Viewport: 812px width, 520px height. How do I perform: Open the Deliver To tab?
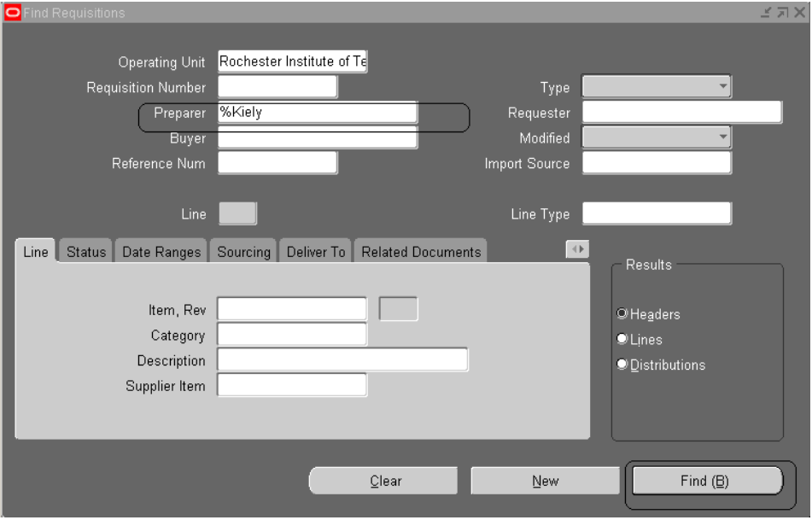[x=316, y=252]
